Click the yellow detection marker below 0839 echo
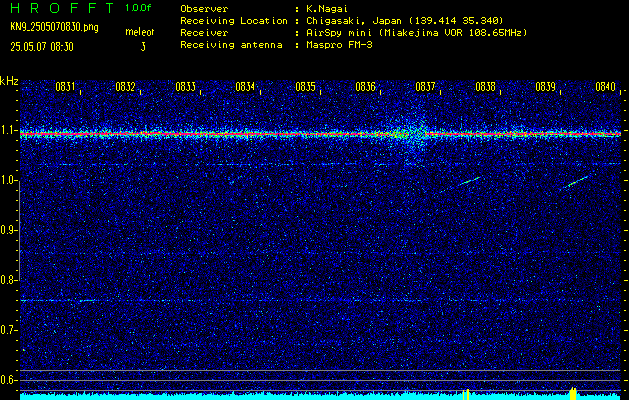Screen dimensions: 629x400 (x=573, y=394)
